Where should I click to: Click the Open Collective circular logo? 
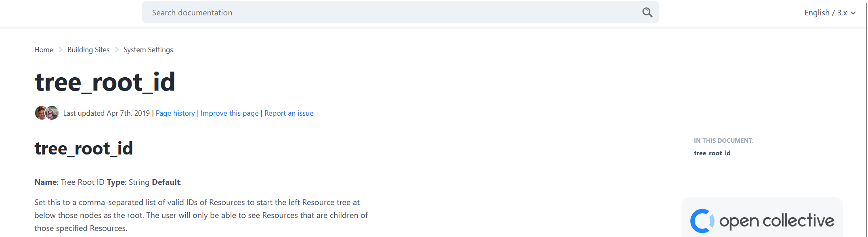click(x=702, y=221)
